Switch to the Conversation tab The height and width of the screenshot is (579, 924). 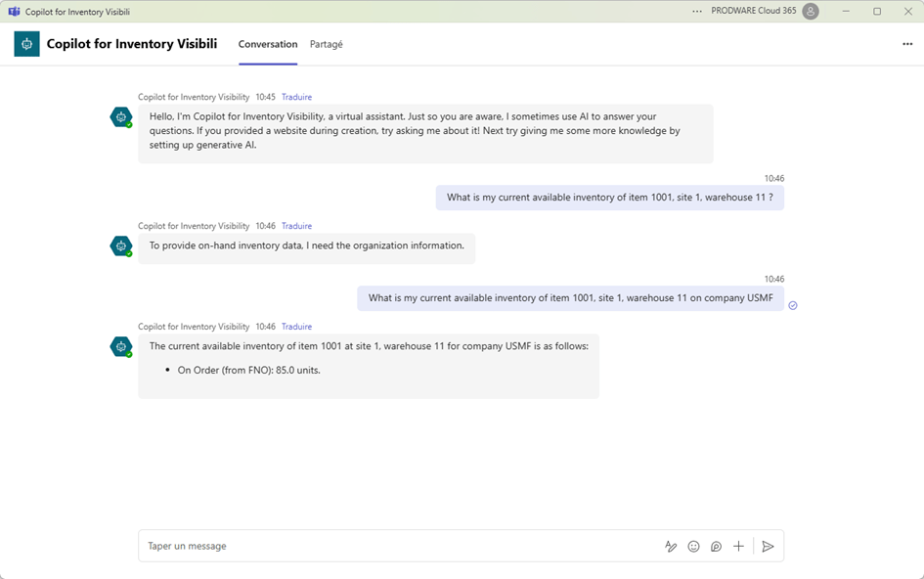coord(268,44)
